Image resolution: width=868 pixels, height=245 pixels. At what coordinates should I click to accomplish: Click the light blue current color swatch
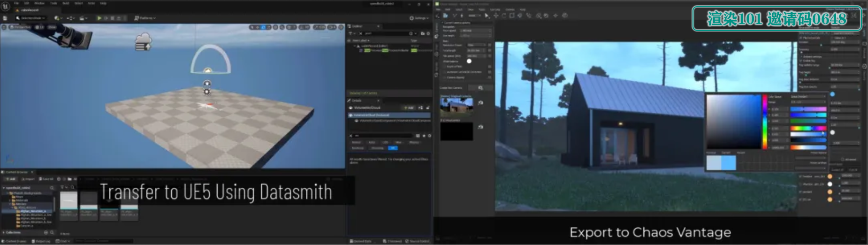pos(729,162)
